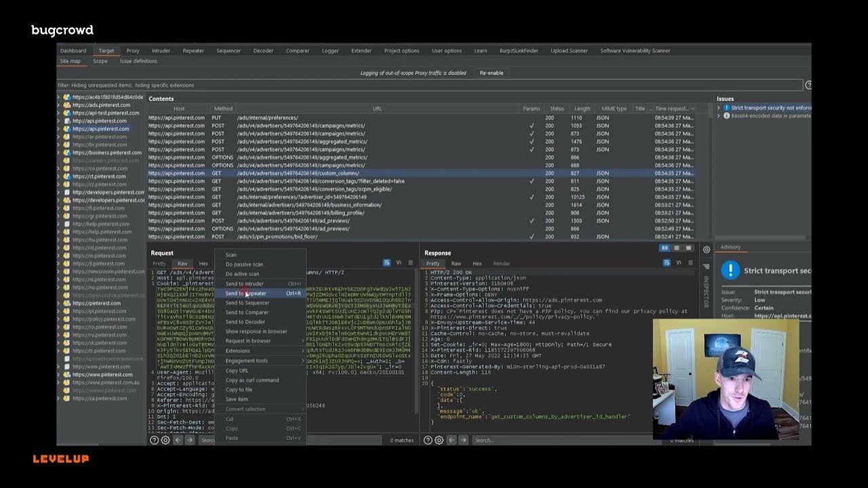Open the Response pane hamburger menu
The width and height of the screenshot is (868, 488).
click(x=690, y=263)
